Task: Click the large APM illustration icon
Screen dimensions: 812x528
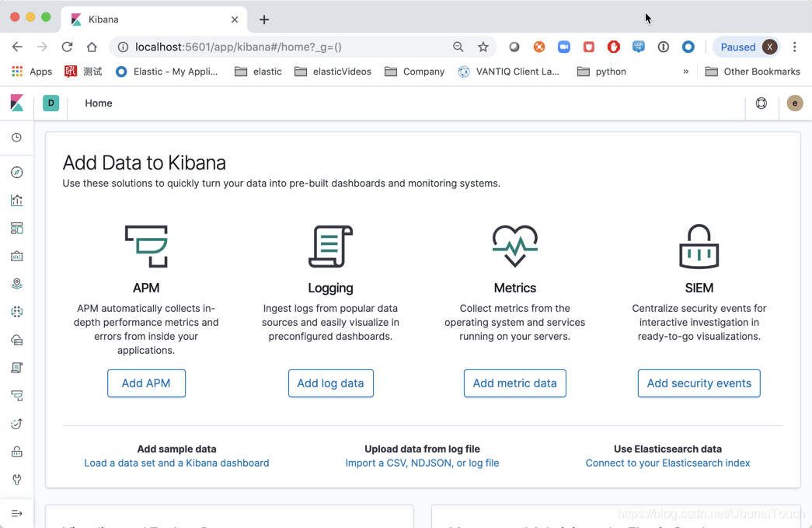Action: point(146,247)
